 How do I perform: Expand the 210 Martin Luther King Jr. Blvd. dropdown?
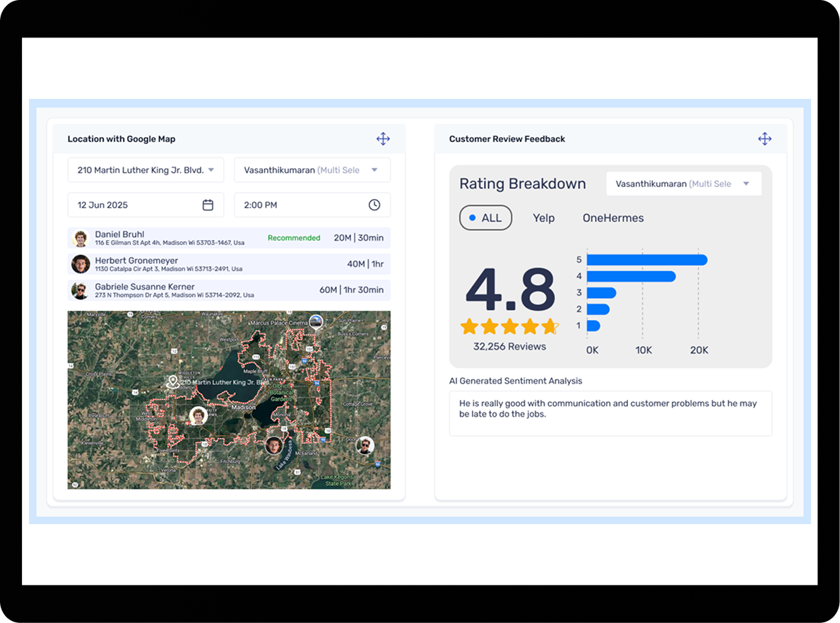pos(146,170)
